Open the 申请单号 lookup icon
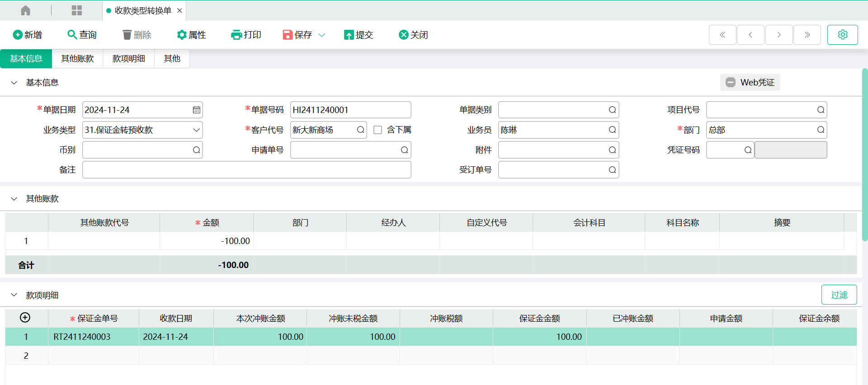The width and height of the screenshot is (868, 385). coord(405,150)
